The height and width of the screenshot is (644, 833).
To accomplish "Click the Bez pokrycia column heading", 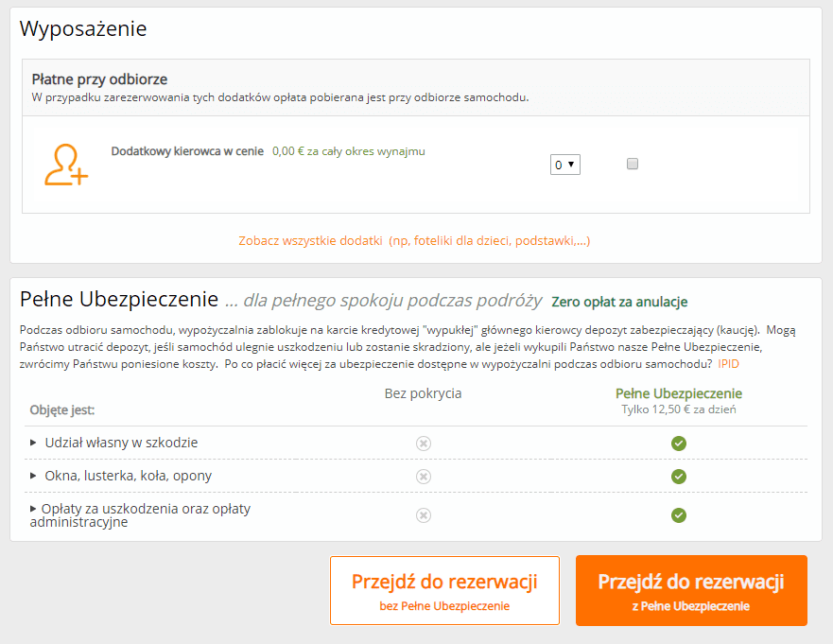I will [x=423, y=393].
